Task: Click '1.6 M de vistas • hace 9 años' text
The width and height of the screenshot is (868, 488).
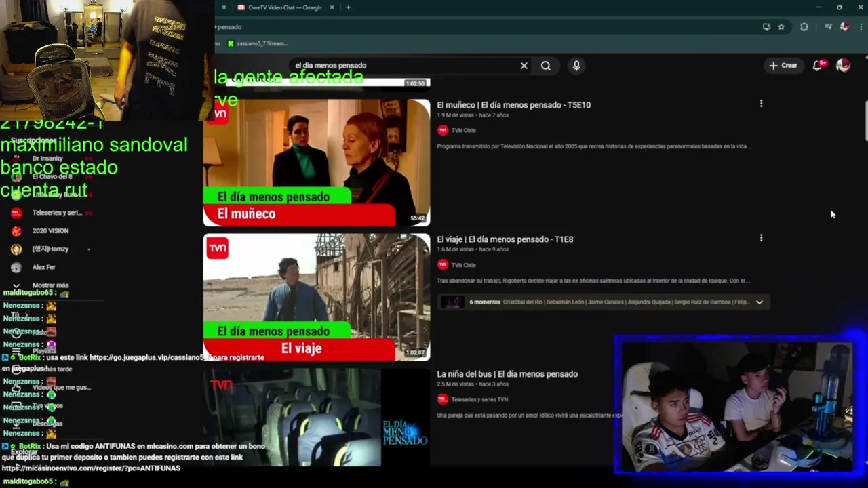Action: [x=473, y=250]
